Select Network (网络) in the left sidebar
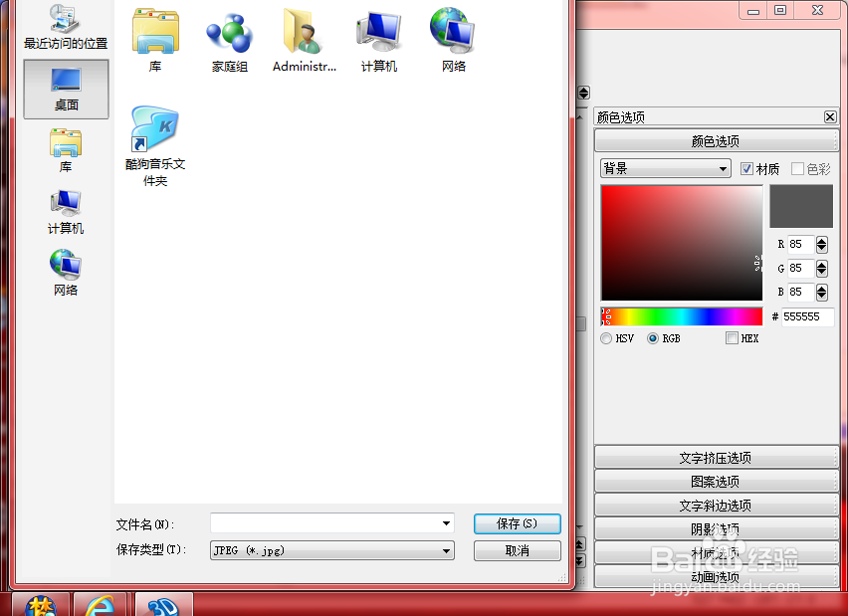848x616 pixels. pos(66,273)
